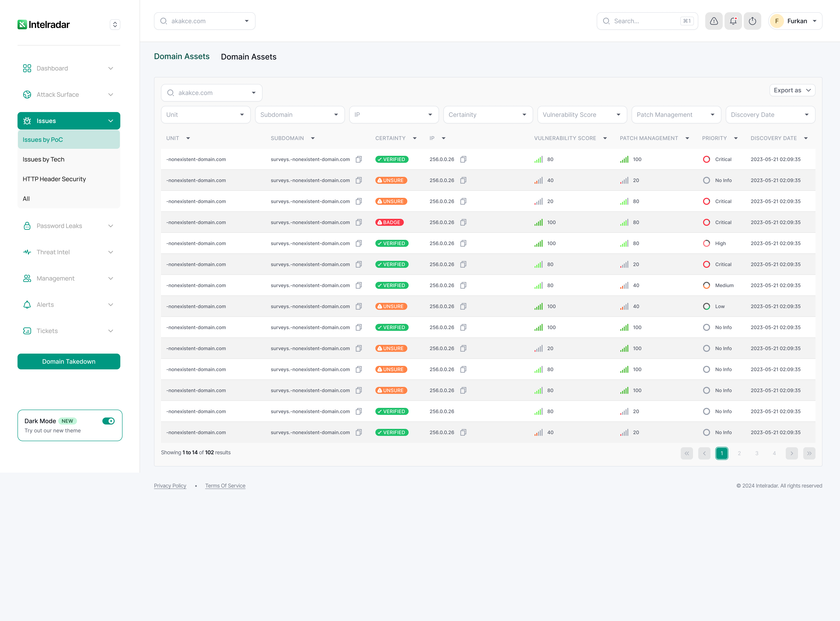Click the sidebar switcher icon next to Intelradar logo
This screenshot has width=840, height=621.
[x=115, y=25]
